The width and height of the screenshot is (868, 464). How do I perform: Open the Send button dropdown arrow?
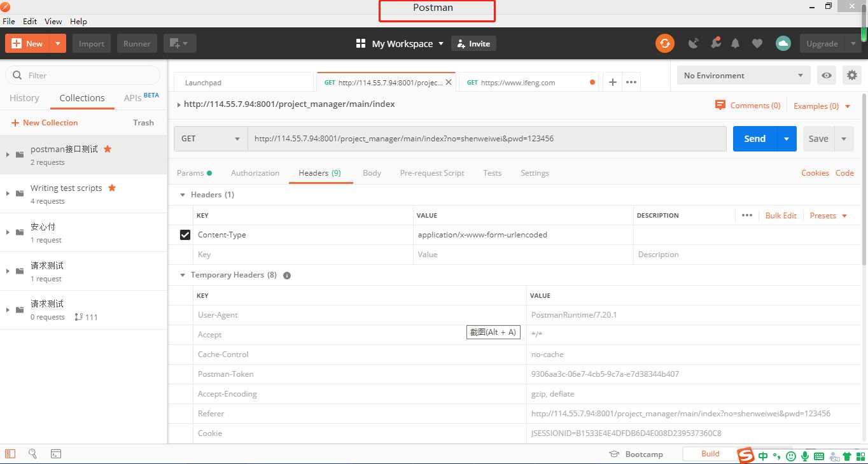(787, 139)
